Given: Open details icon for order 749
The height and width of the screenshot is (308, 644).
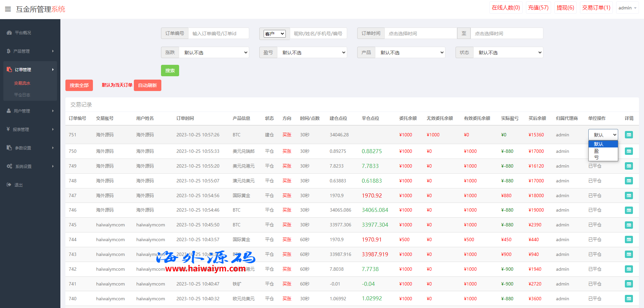Looking at the screenshot, I should (x=629, y=166).
